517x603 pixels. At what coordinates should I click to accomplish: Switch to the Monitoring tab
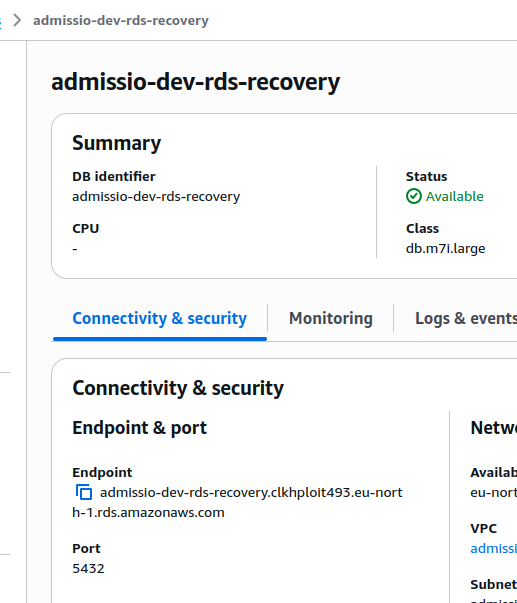[331, 318]
